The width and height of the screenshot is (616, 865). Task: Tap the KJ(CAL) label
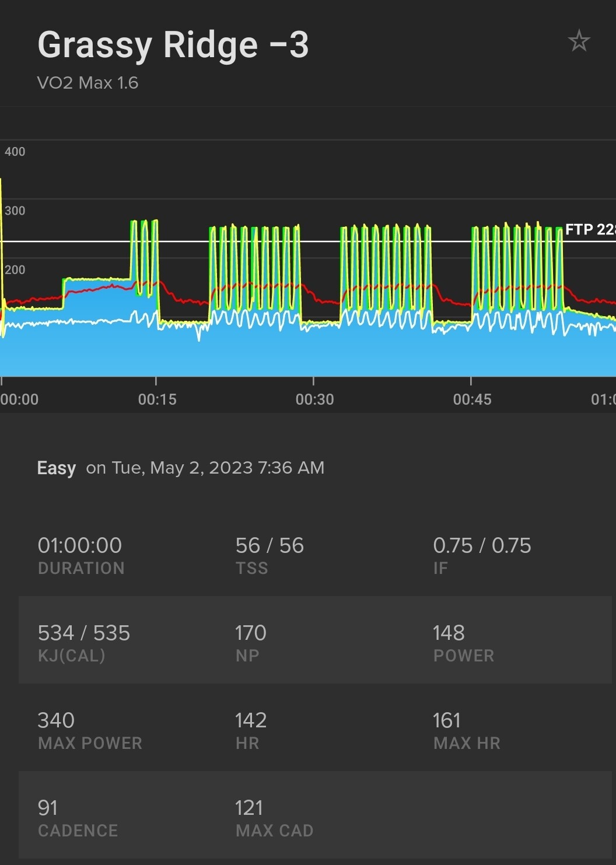click(72, 656)
